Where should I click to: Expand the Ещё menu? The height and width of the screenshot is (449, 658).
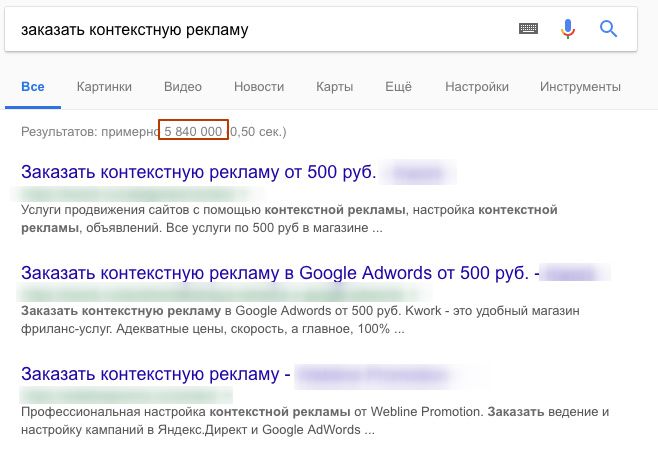399,87
